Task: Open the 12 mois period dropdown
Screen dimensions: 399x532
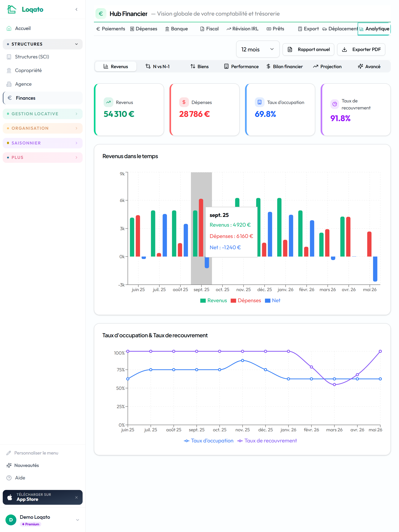Action: [258, 49]
